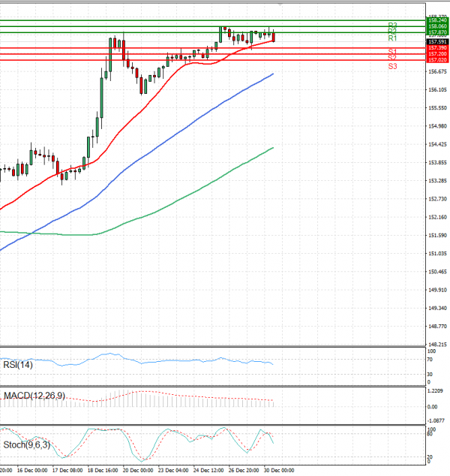
Task: Click the 155.550 price axis value
Action: [x=437, y=108]
